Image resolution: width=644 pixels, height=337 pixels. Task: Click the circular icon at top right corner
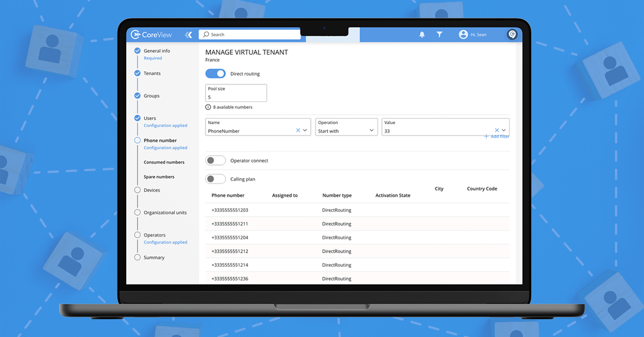click(513, 34)
